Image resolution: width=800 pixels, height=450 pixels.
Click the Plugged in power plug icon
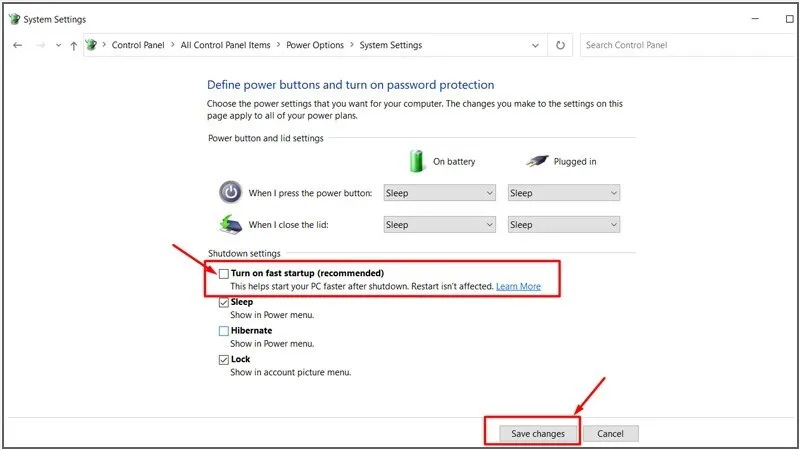pos(537,161)
